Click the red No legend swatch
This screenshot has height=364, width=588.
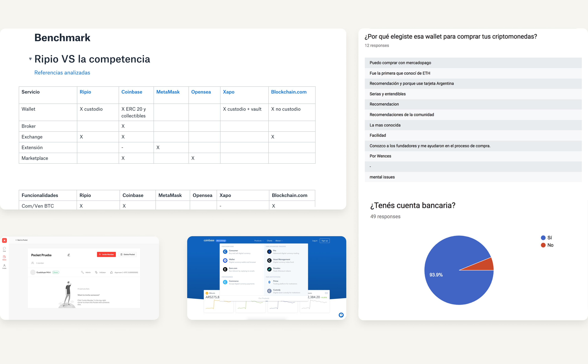[x=543, y=245]
